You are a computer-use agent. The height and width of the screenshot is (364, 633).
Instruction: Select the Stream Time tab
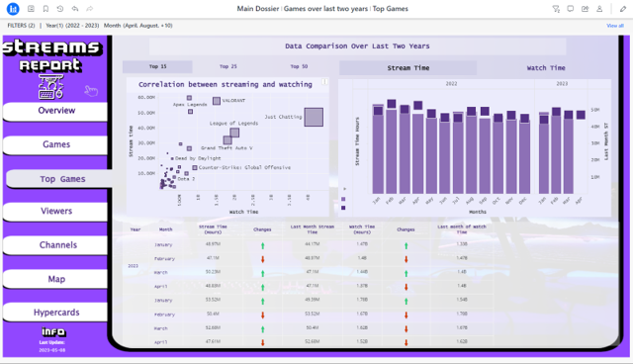(407, 68)
